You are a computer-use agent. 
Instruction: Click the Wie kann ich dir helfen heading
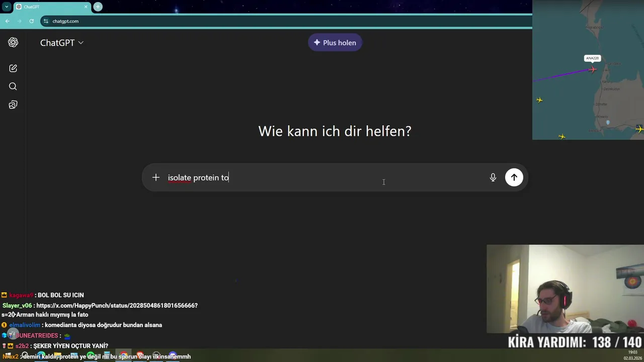click(x=335, y=131)
